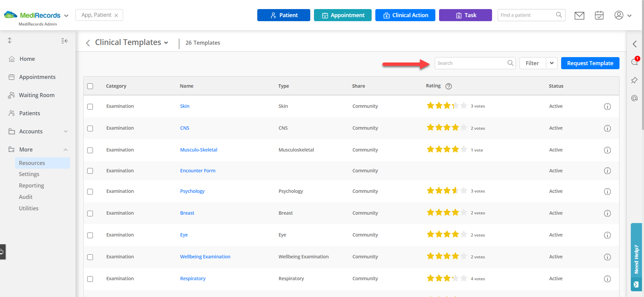Rate Skin template using its stars
Screen dimensions: 644x297
click(447, 106)
